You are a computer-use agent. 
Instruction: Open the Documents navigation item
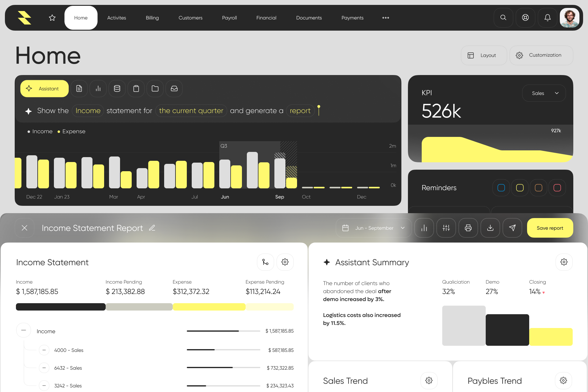pyautogui.click(x=309, y=17)
